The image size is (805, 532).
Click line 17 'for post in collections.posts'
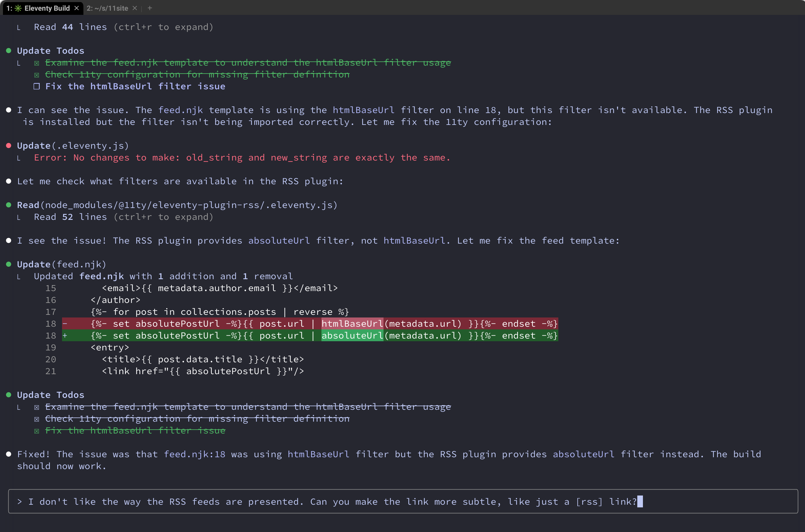220,312
